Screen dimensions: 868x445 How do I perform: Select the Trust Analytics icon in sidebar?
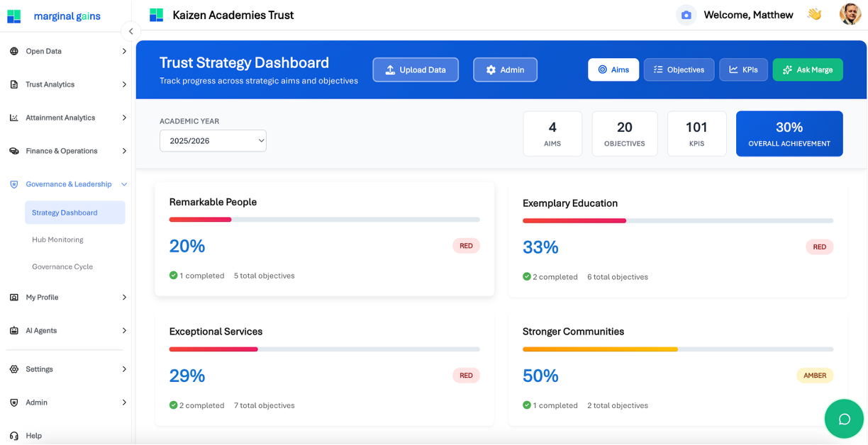coord(14,84)
